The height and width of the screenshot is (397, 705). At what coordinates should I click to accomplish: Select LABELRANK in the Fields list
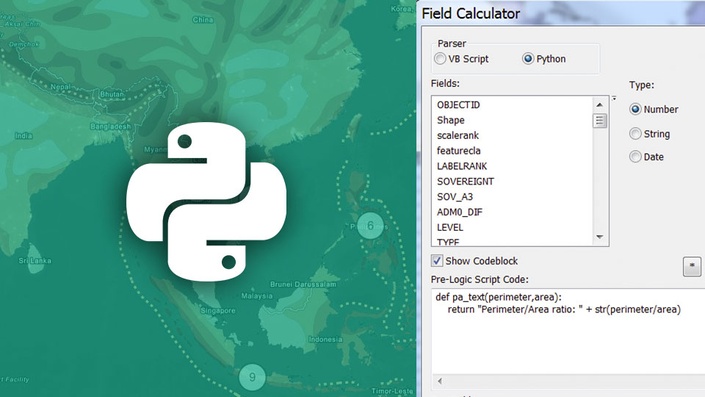(462, 166)
